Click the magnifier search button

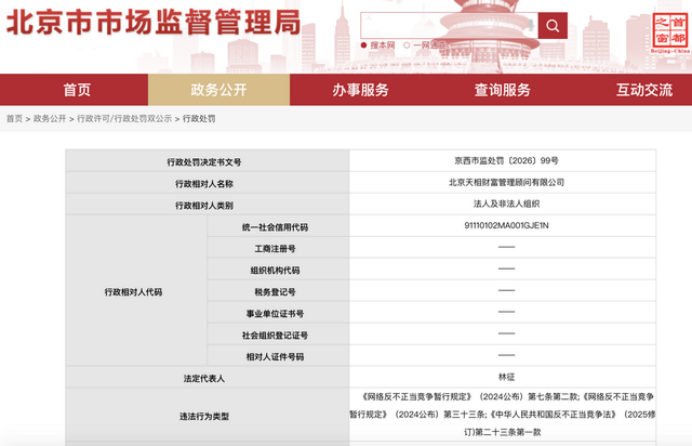click(552, 24)
